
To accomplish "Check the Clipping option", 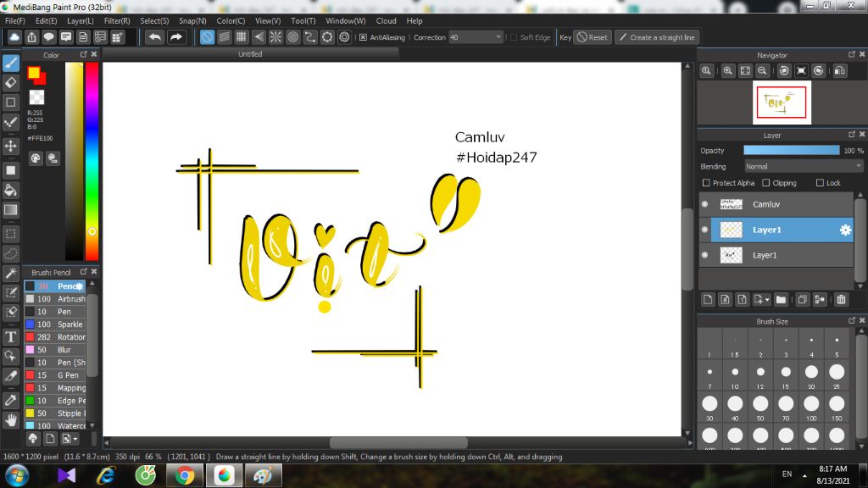I will 765,183.
